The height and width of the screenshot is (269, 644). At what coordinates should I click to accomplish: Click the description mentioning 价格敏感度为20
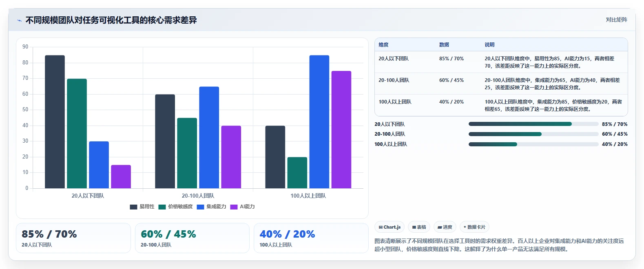click(553, 106)
